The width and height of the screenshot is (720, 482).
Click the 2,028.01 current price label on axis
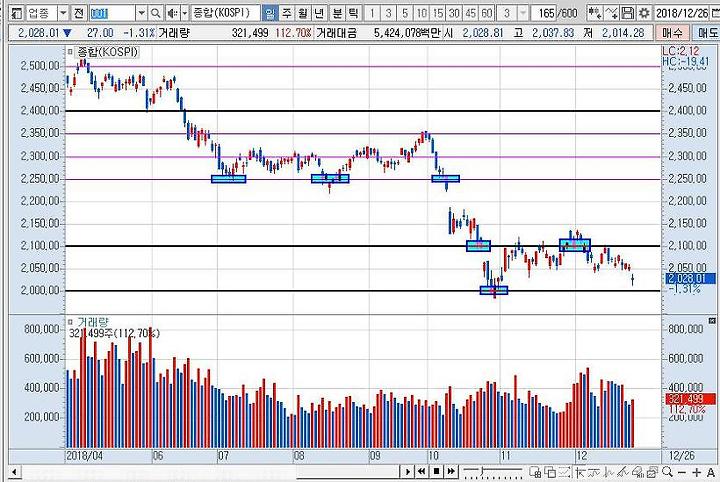click(690, 279)
